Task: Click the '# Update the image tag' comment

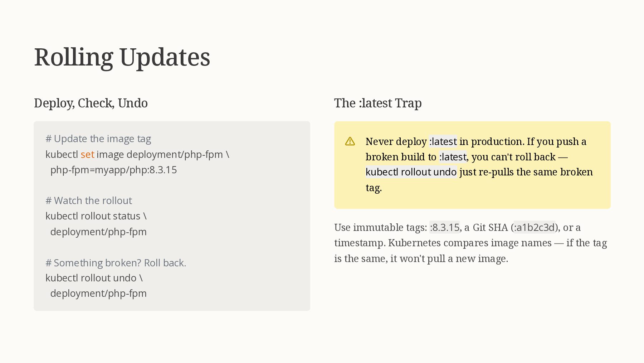Action: pyautogui.click(x=98, y=139)
